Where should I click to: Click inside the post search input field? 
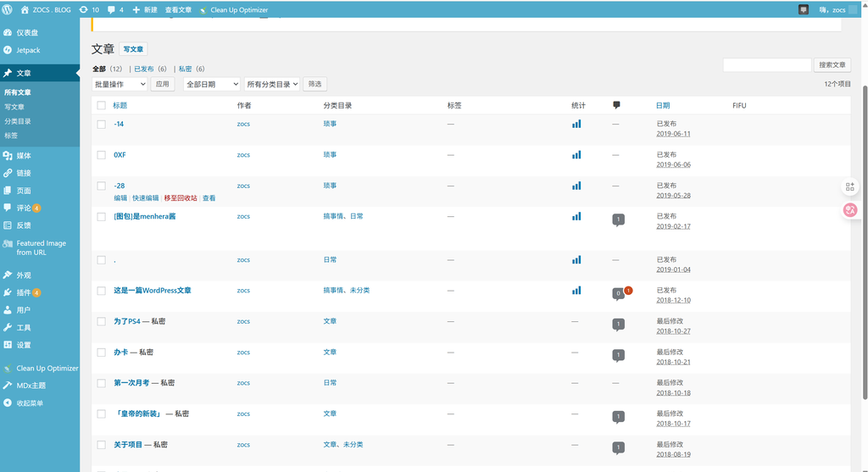767,64
